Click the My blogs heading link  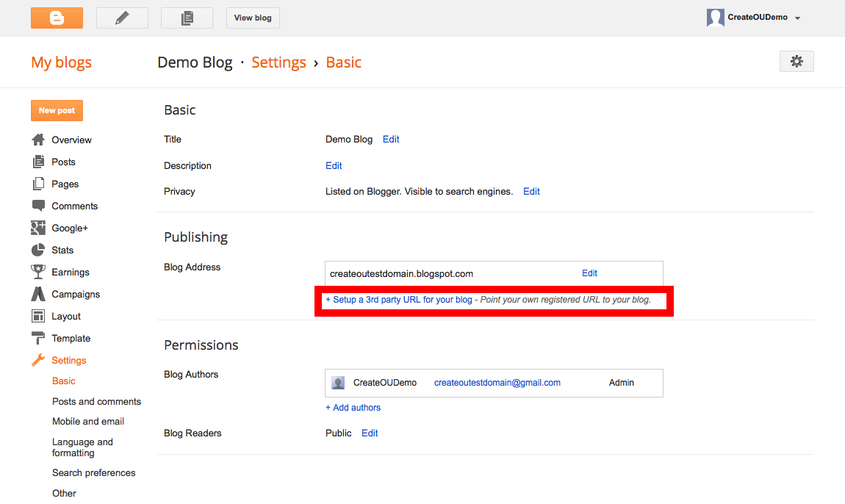point(62,62)
